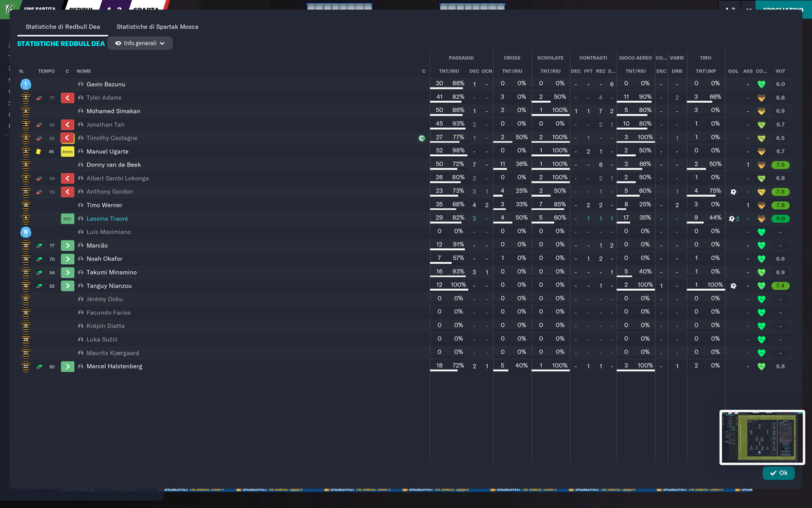Click Marcel Halstenberg's green substitution arrow
The width and height of the screenshot is (812, 508).
pos(68,366)
